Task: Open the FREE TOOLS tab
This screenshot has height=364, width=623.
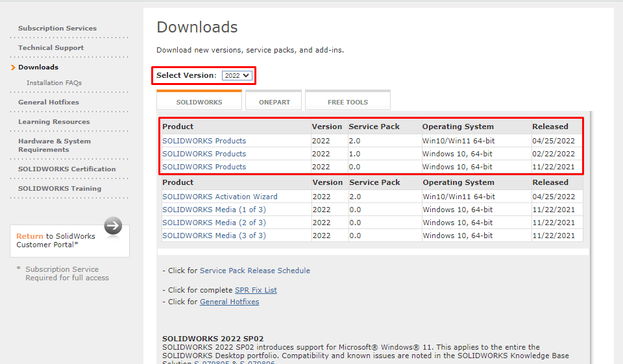Action: (348, 100)
